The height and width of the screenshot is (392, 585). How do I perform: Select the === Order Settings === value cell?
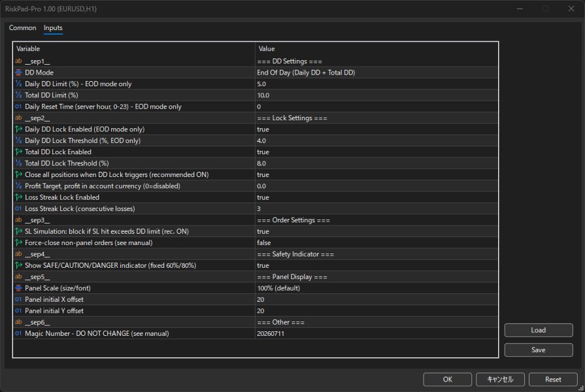point(376,220)
